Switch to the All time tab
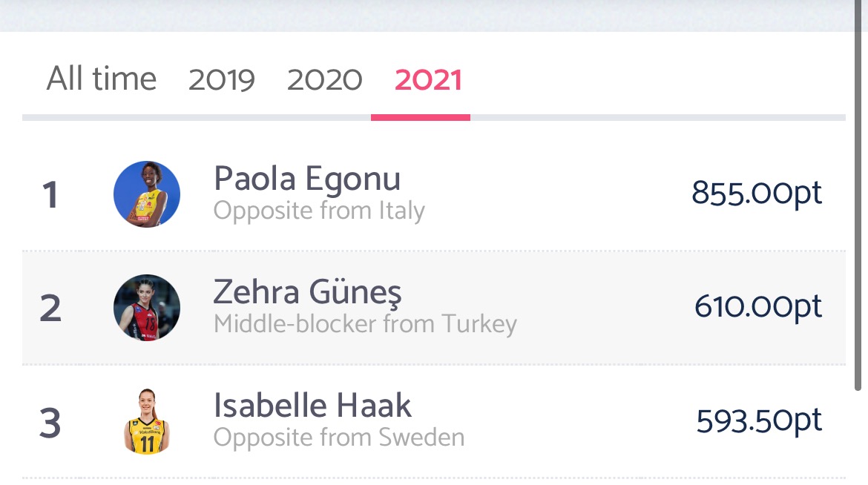The width and height of the screenshot is (868, 485). (x=102, y=79)
